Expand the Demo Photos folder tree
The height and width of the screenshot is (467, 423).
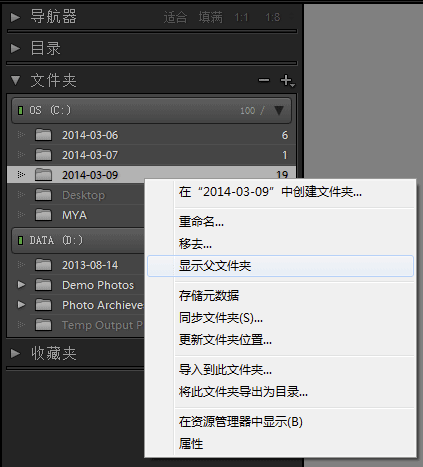(21, 285)
